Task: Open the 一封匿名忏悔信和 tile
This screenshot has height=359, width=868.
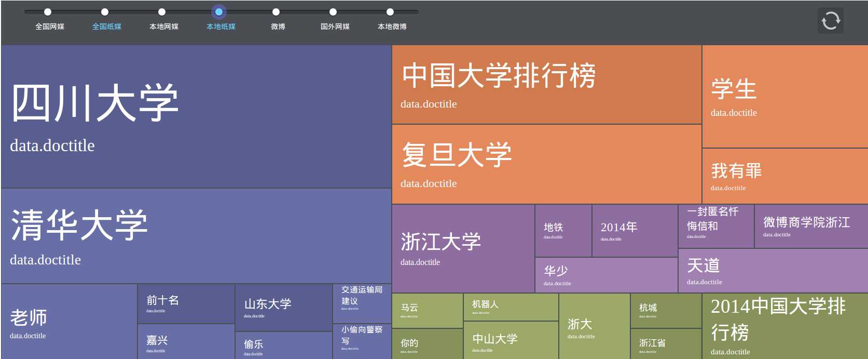Action: click(716, 226)
